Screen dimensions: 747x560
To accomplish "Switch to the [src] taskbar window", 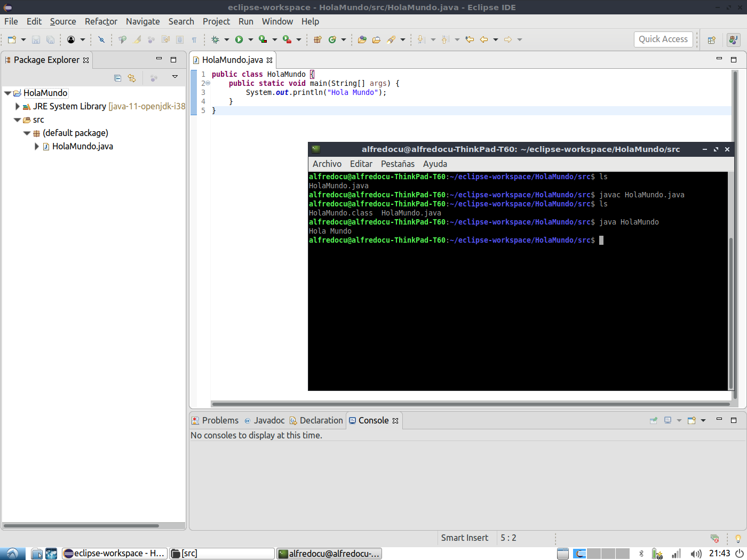I will pos(222,554).
